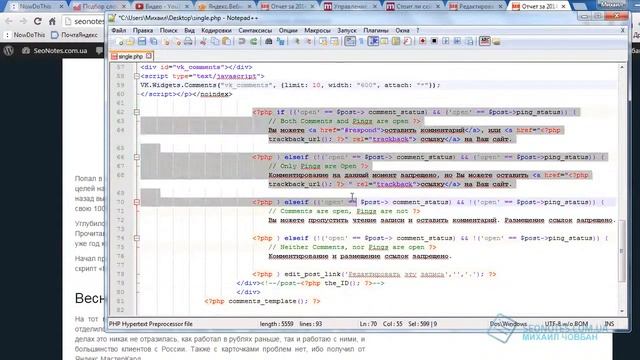Close the single.php tab with its X
Viewport: 640px width, 360px height.
click(x=149, y=56)
